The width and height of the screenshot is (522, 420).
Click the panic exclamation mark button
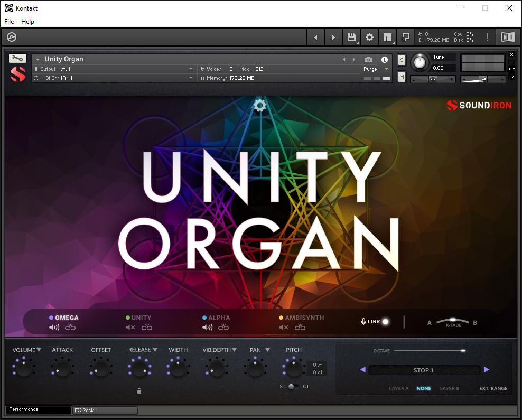[x=487, y=38]
